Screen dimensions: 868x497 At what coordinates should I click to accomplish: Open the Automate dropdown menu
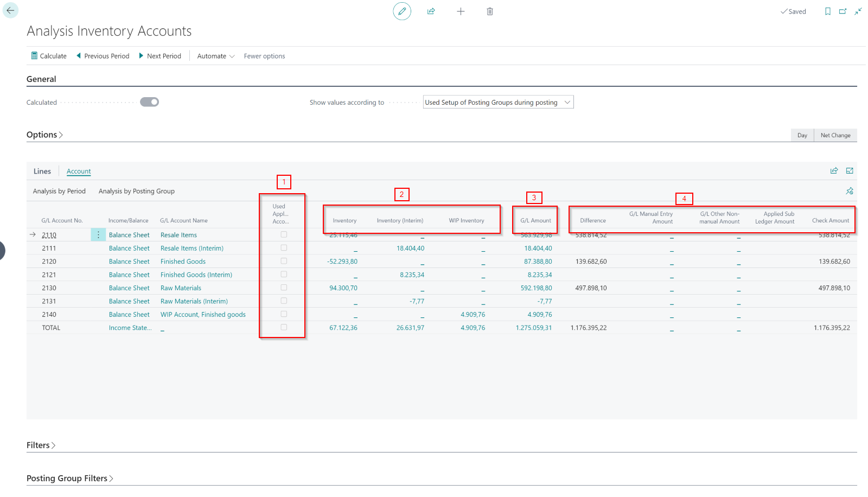216,56
